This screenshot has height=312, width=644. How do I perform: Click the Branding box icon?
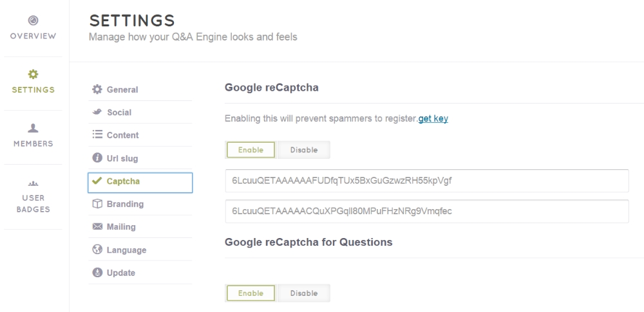pos(97,204)
